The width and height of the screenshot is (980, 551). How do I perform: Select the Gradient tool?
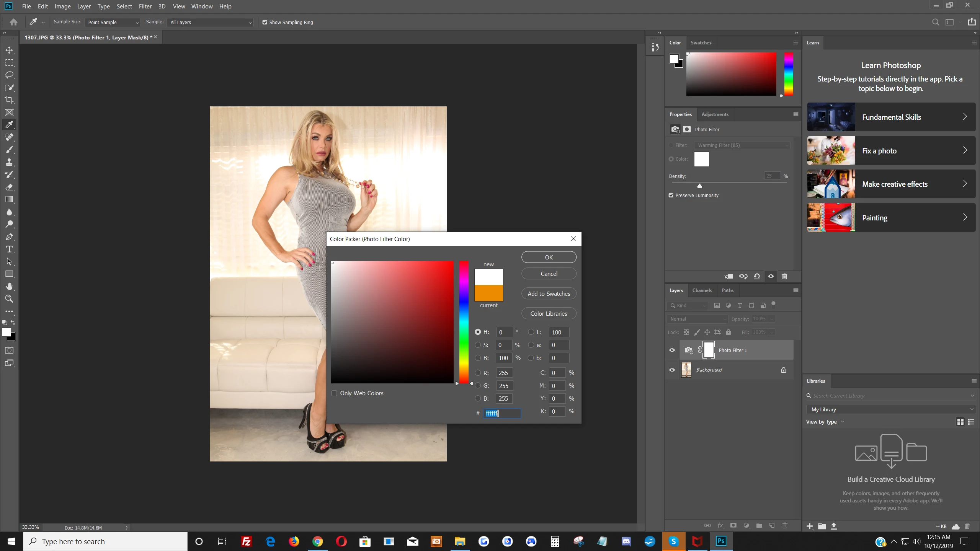(9, 199)
